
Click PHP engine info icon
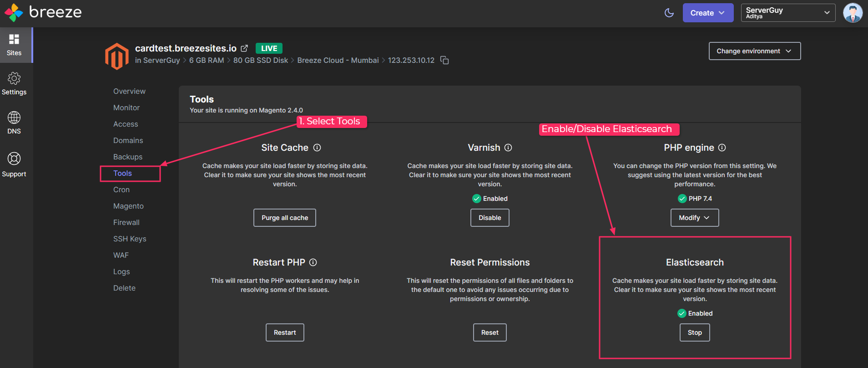[x=722, y=148]
